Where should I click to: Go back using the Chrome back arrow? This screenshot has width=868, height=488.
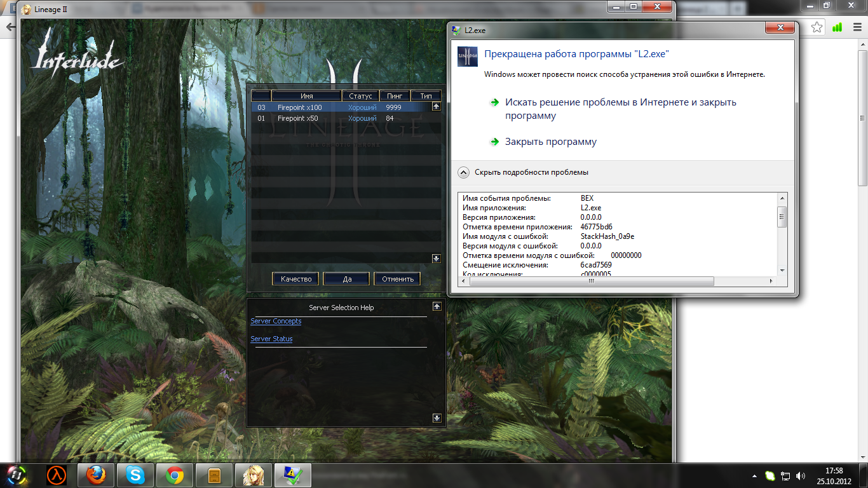(10, 27)
